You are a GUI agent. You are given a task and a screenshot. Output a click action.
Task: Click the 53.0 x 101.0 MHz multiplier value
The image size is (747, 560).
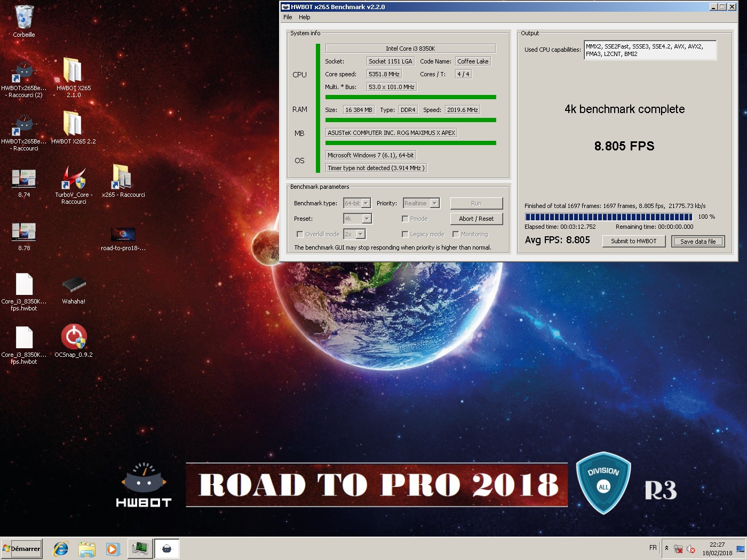(391, 87)
